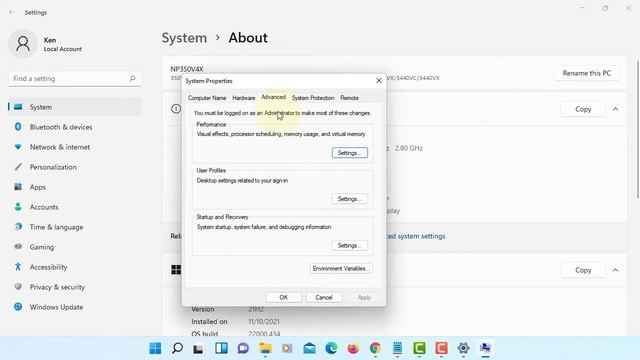Click the device specifications info icon

(x=176, y=109)
